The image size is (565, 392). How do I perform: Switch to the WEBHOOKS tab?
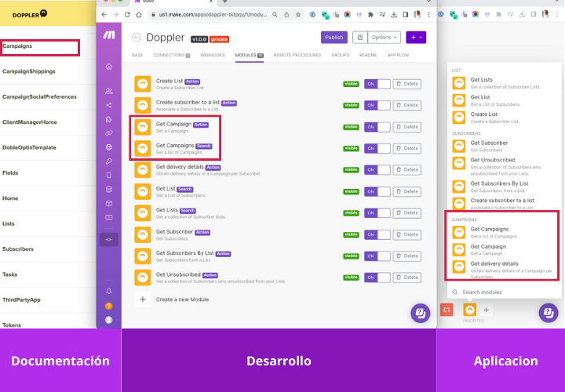212,55
